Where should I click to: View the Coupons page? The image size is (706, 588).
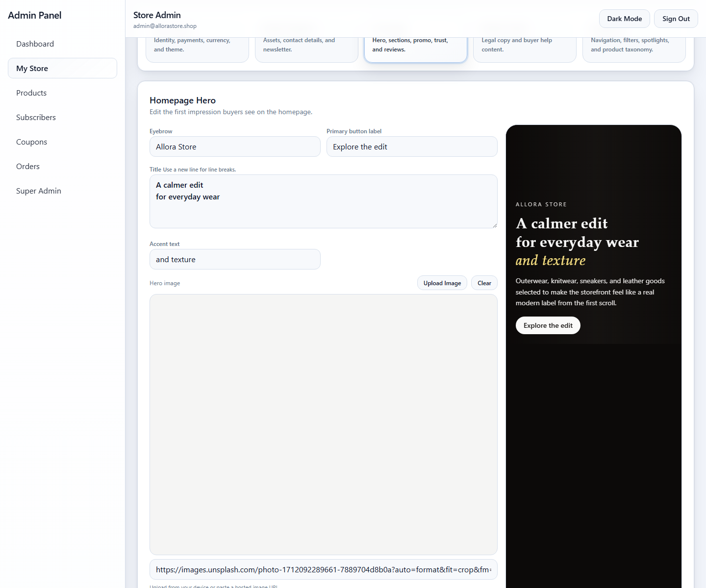pos(31,142)
